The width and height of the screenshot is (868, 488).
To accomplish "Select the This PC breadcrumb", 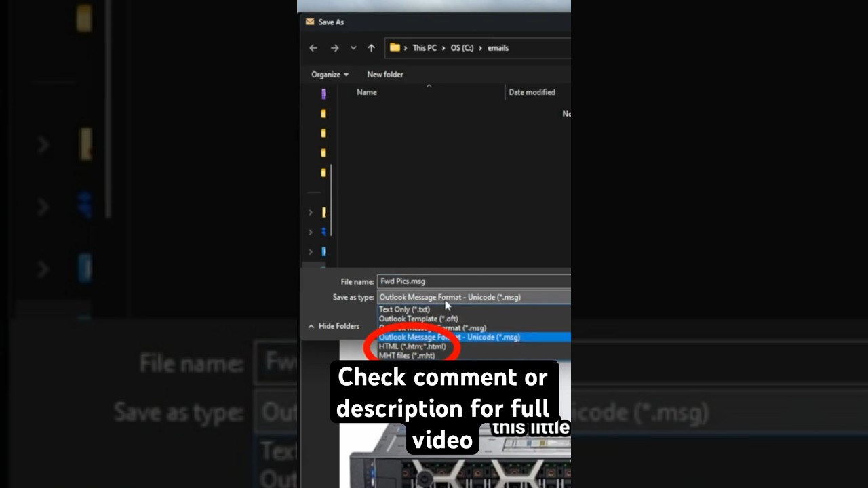I will pyautogui.click(x=425, y=48).
